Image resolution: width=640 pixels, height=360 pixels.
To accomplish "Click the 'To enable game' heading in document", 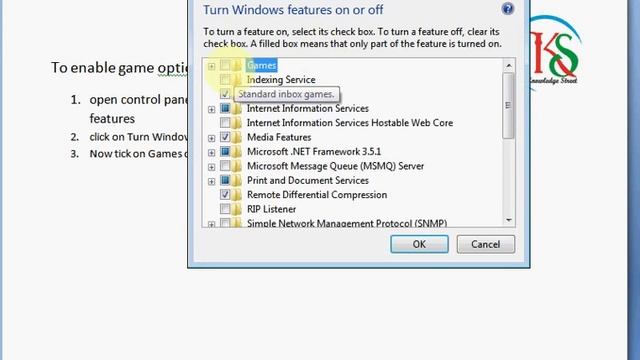I will [119, 68].
